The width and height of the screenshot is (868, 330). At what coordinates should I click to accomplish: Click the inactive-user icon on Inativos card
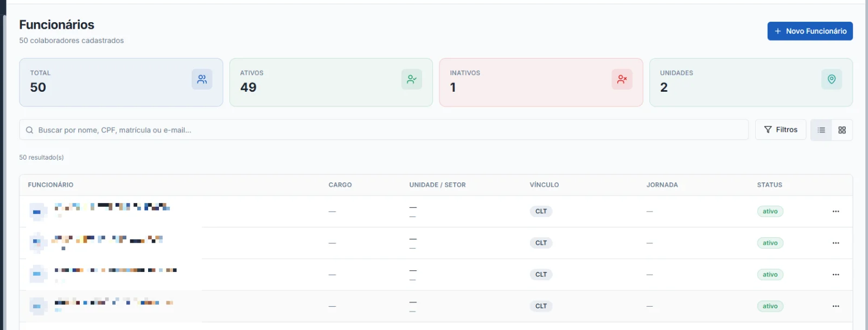tap(622, 79)
